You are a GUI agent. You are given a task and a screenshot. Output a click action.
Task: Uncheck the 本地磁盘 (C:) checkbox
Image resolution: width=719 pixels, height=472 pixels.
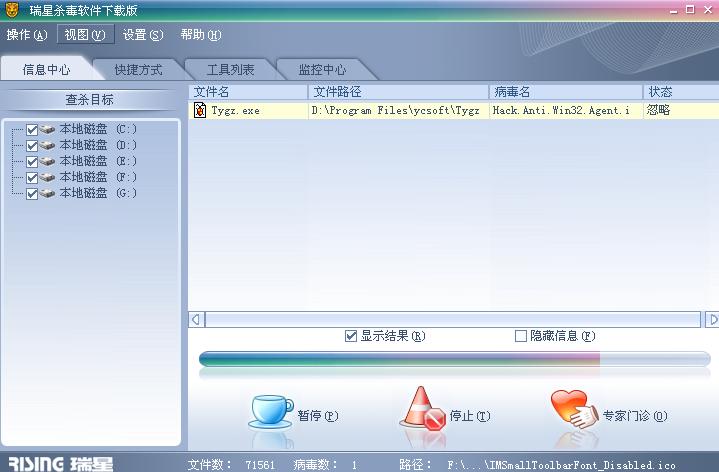point(32,130)
